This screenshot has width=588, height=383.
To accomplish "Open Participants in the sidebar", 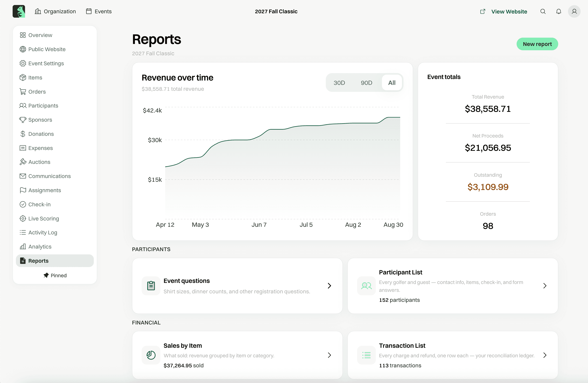I will pos(55,106).
